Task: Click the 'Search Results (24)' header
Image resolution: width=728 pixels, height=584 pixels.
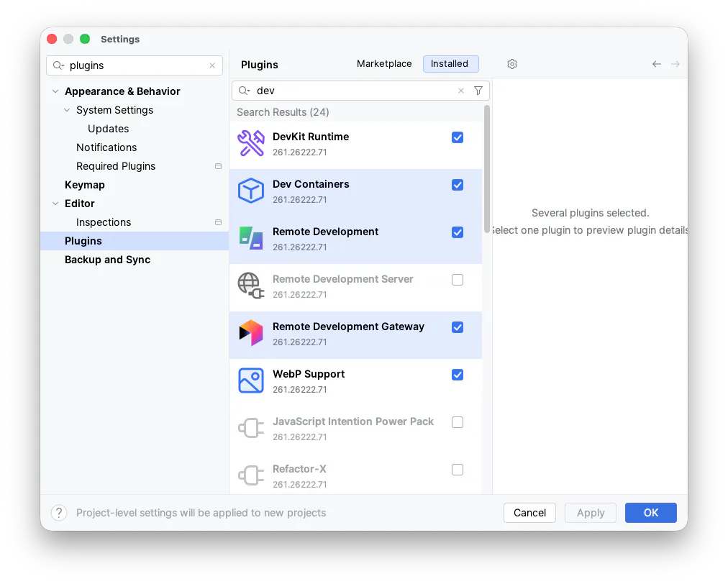Action: 283,112
